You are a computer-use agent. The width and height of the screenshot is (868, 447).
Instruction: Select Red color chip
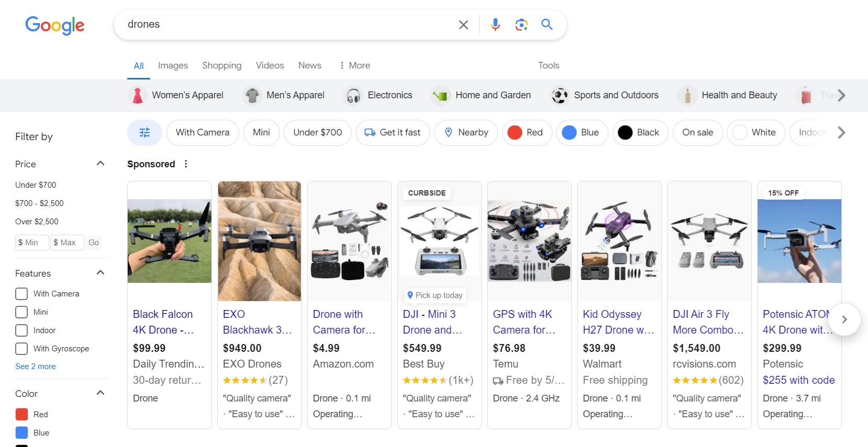[x=527, y=132]
